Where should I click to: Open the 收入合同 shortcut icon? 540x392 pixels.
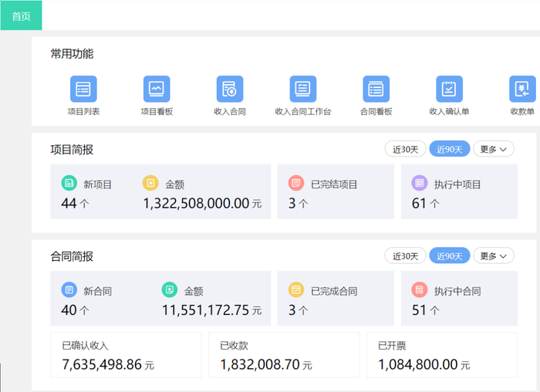[x=230, y=89]
